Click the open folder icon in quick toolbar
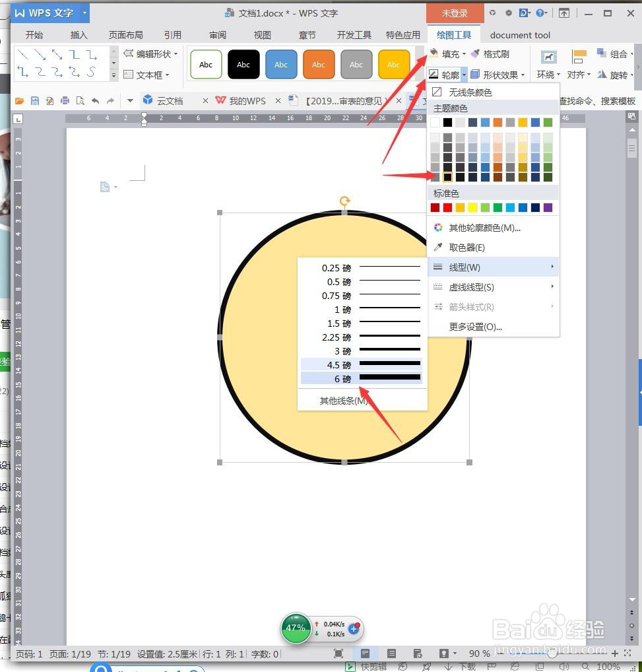The image size is (642, 672). pos(19,101)
